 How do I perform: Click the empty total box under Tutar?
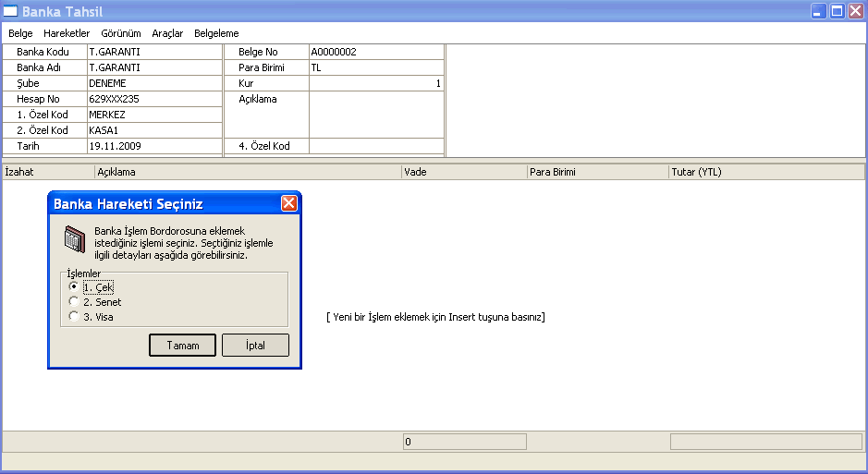766,442
